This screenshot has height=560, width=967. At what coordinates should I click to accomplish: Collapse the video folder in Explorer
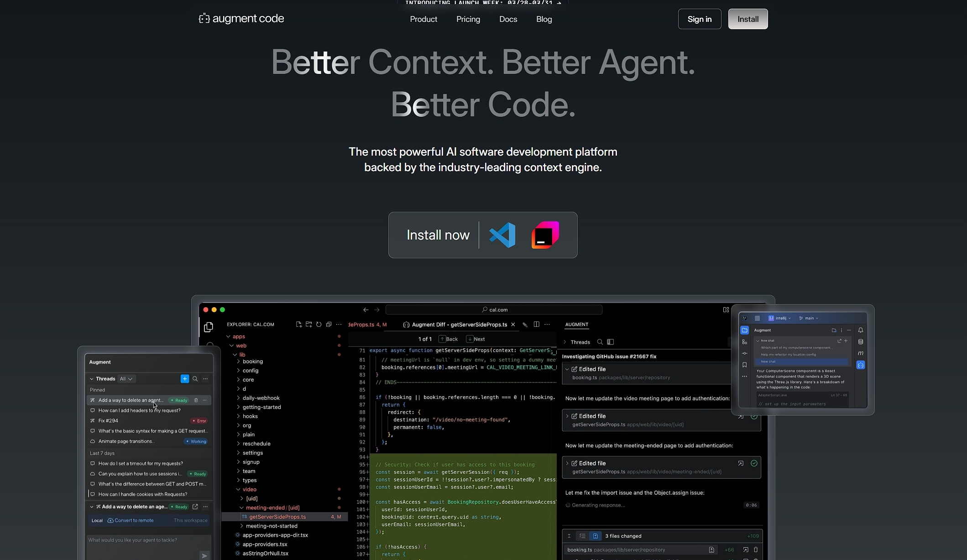[238, 489]
